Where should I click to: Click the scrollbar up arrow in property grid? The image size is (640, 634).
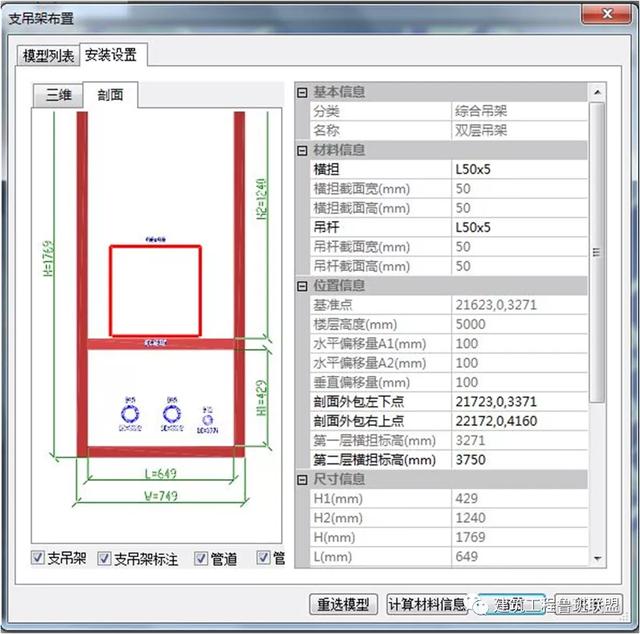coord(597,92)
